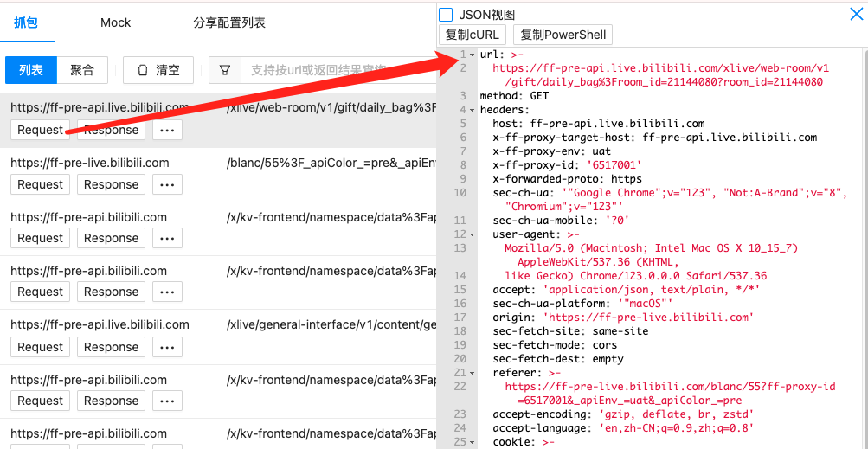Open the 分享配置列表 tab
868x449 pixels.
[x=229, y=22]
